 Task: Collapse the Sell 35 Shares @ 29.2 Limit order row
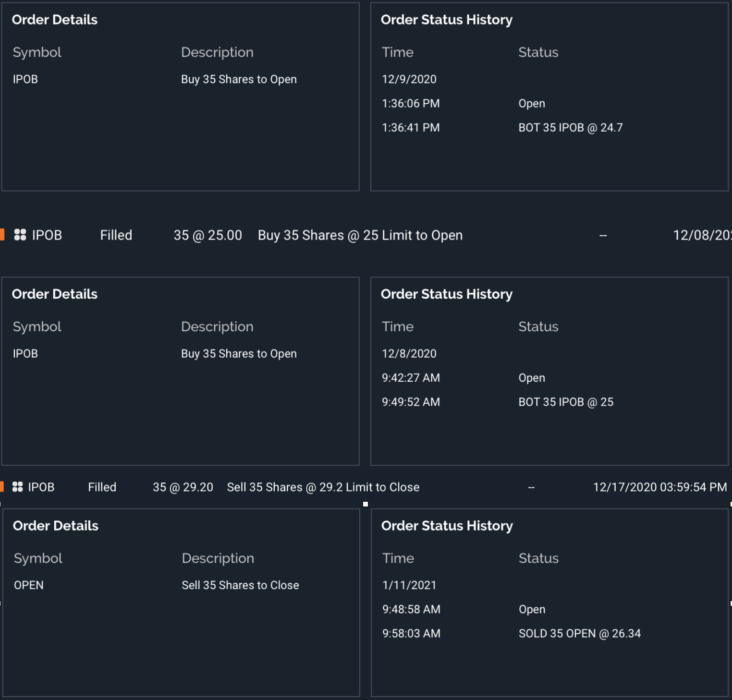[323, 487]
